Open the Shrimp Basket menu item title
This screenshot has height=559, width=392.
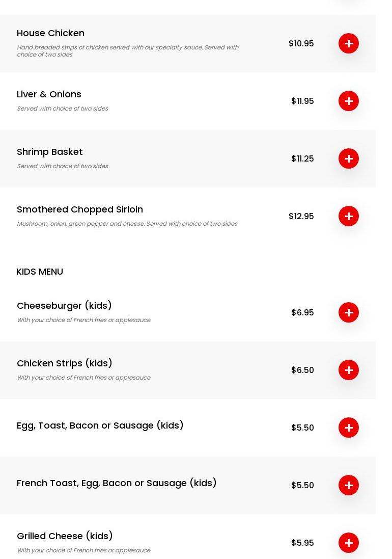tap(49, 152)
